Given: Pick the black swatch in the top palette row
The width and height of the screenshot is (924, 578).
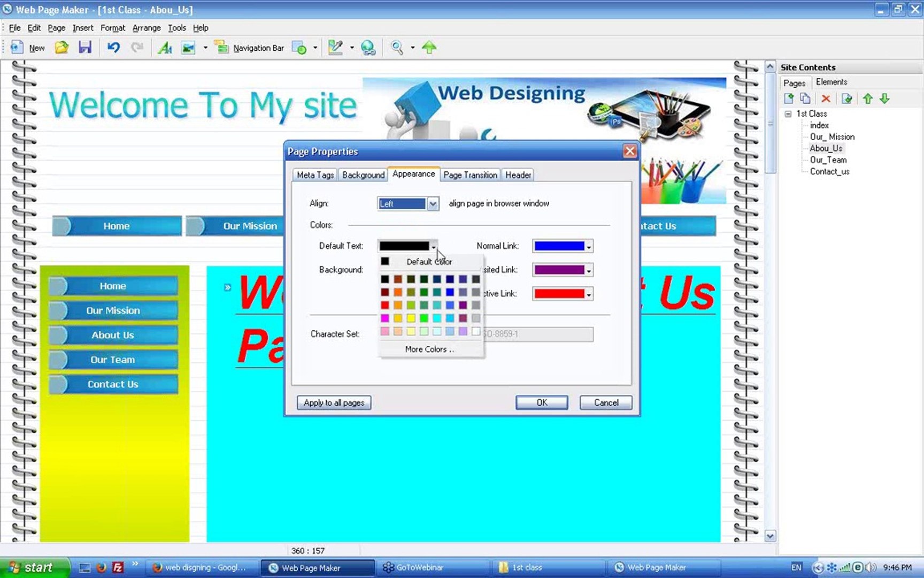Looking at the screenshot, I should [x=385, y=279].
